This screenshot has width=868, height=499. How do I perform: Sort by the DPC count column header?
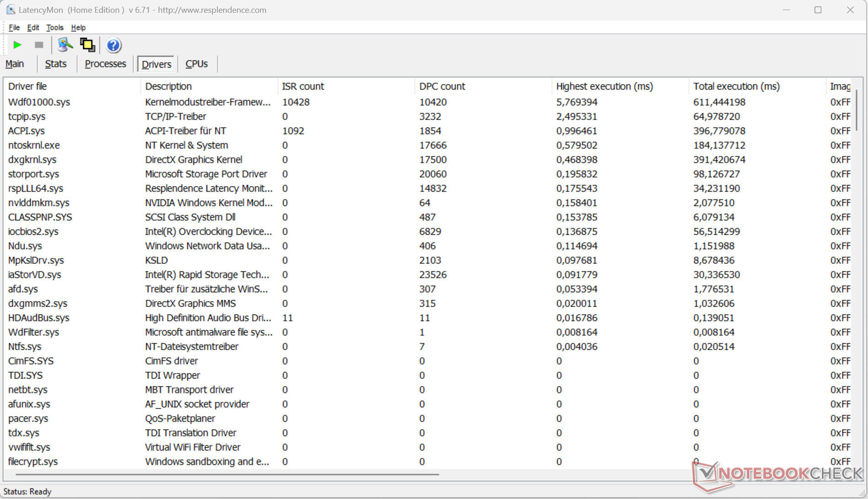coord(483,86)
